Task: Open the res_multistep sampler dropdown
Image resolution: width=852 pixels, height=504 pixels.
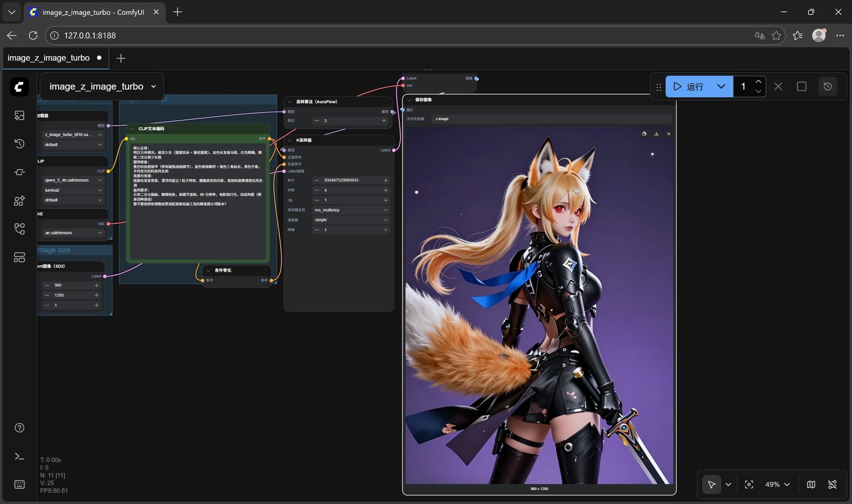Action: tap(350, 210)
